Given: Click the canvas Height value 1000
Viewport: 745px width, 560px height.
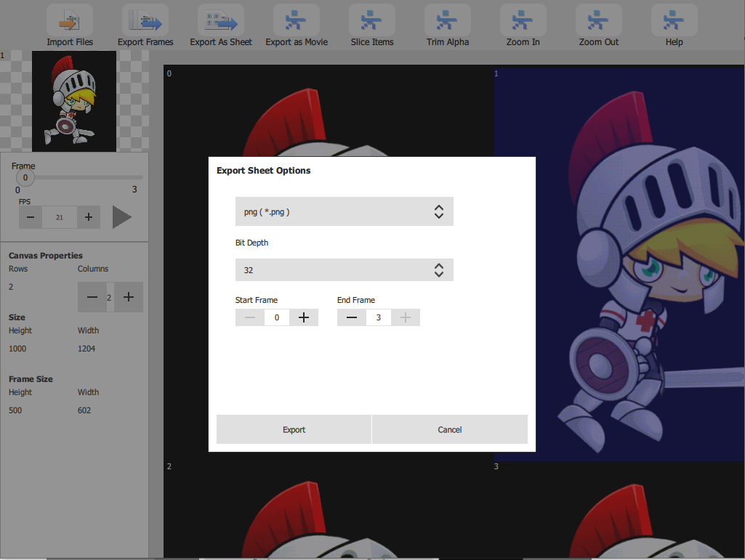Looking at the screenshot, I should (17, 349).
